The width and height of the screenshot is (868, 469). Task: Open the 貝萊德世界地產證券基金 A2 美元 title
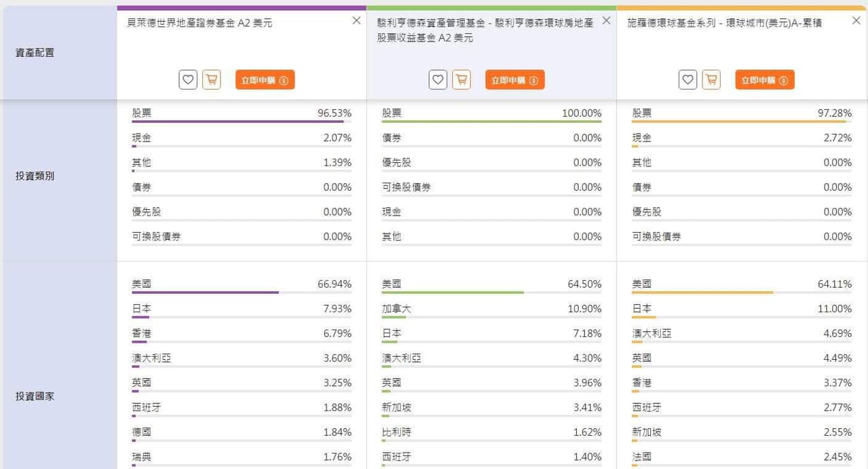200,23
